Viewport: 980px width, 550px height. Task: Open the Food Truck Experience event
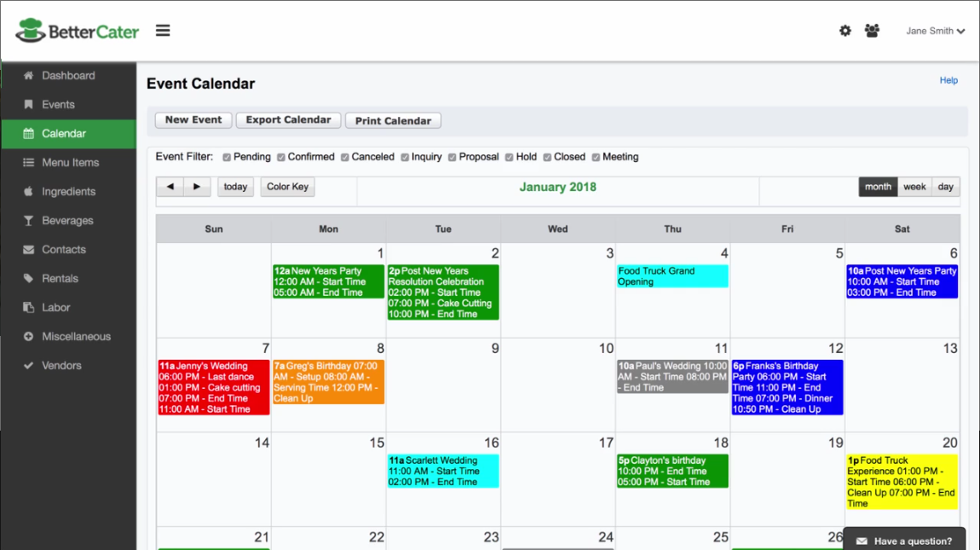pyautogui.click(x=902, y=482)
